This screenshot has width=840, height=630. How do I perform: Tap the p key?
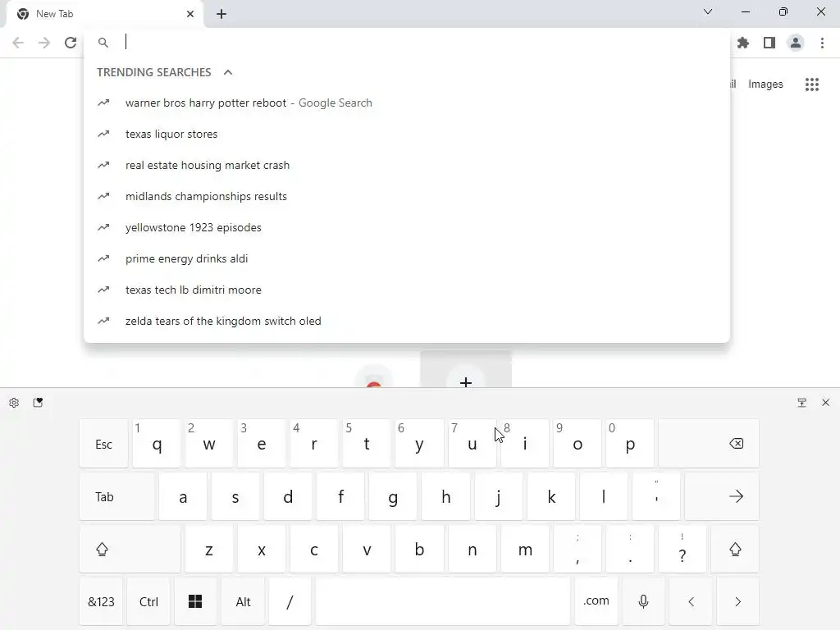click(630, 444)
